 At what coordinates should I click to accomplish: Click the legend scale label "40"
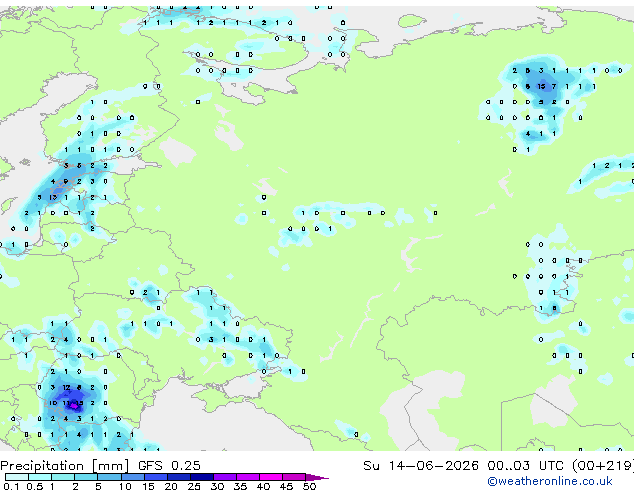coord(263,486)
